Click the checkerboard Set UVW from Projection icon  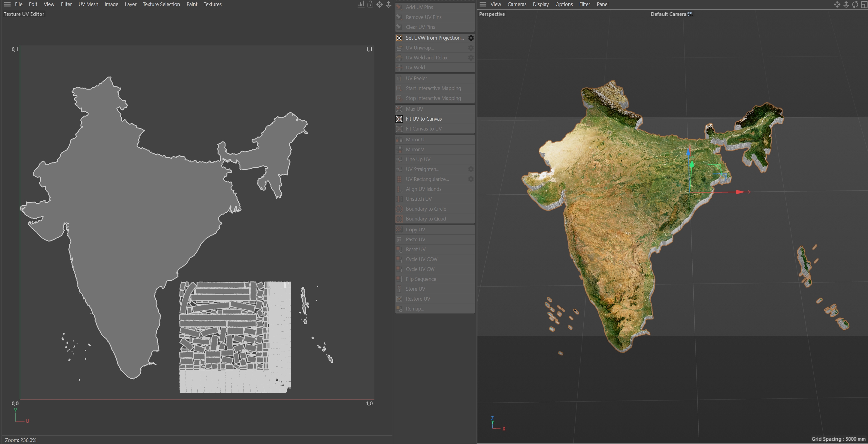(399, 38)
